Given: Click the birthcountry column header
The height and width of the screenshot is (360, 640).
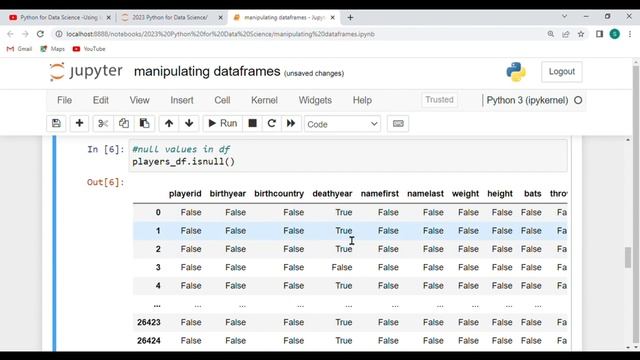Looking at the screenshot, I should pos(279,194).
